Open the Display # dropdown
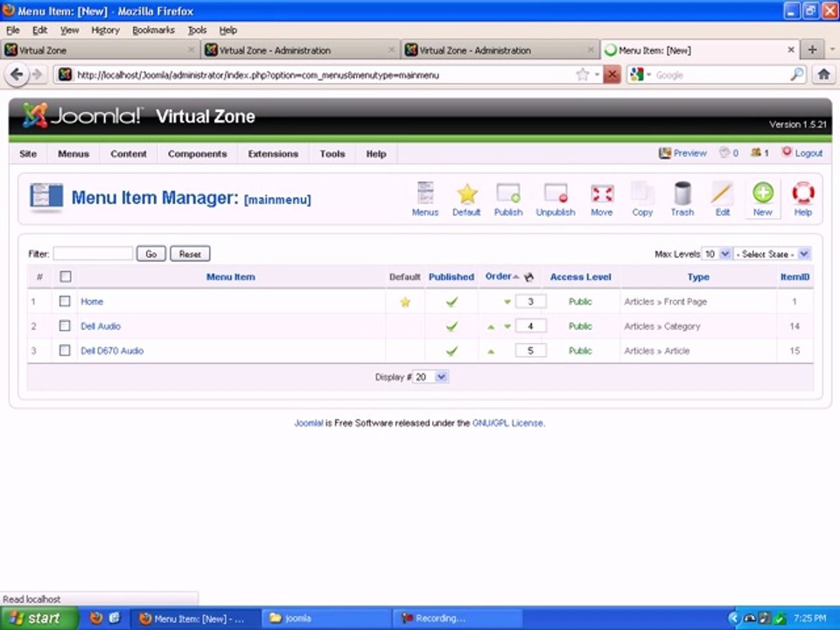The height and width of the screenshot is (630, 840). (x=430, y=377)
